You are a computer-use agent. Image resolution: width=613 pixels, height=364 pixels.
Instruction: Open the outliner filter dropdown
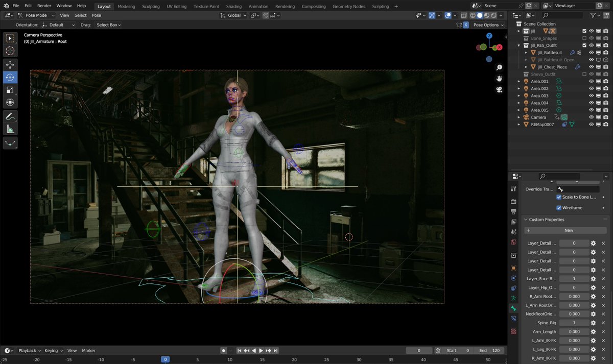click(595, 15)
